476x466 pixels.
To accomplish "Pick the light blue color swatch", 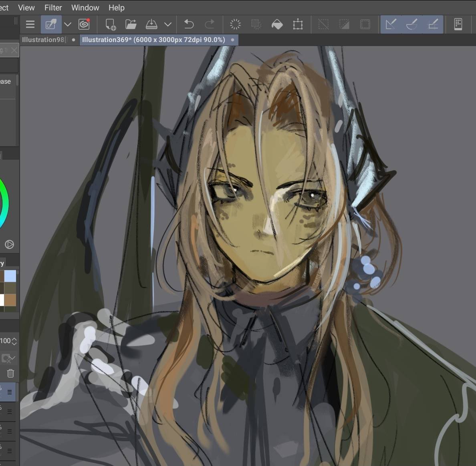I will click(x=10, y=276).
